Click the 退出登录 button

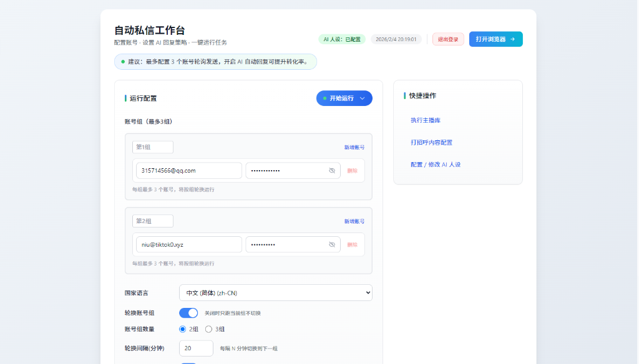tap(448, 39)
